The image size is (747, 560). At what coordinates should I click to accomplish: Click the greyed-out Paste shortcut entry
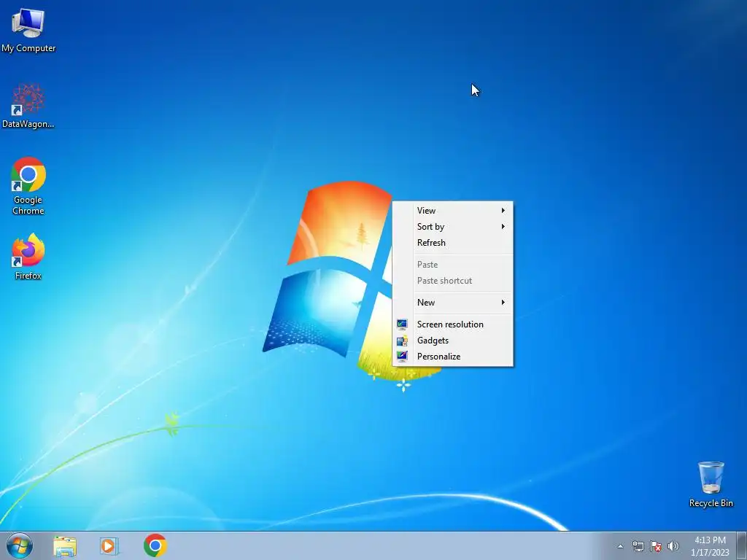[x=452, y=281]
